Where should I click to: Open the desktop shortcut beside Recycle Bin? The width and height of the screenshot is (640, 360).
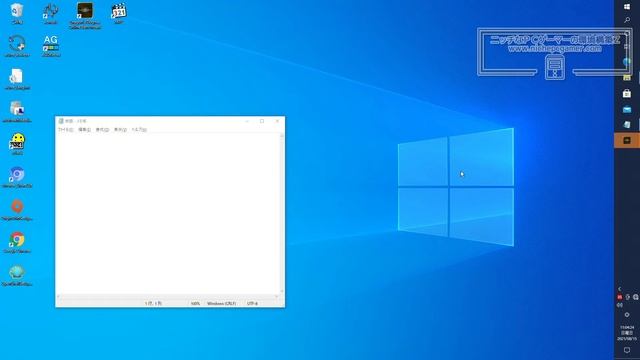point(51,13)
